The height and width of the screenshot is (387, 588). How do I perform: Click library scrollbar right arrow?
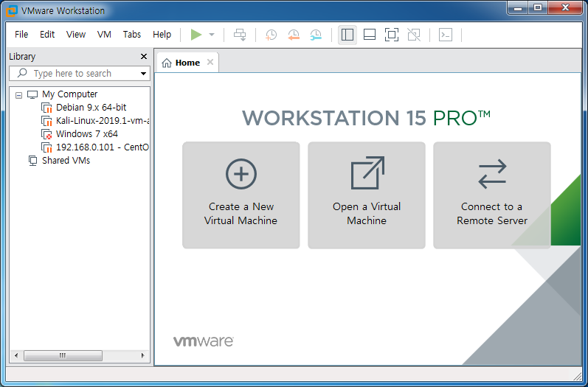pos(142,355)
